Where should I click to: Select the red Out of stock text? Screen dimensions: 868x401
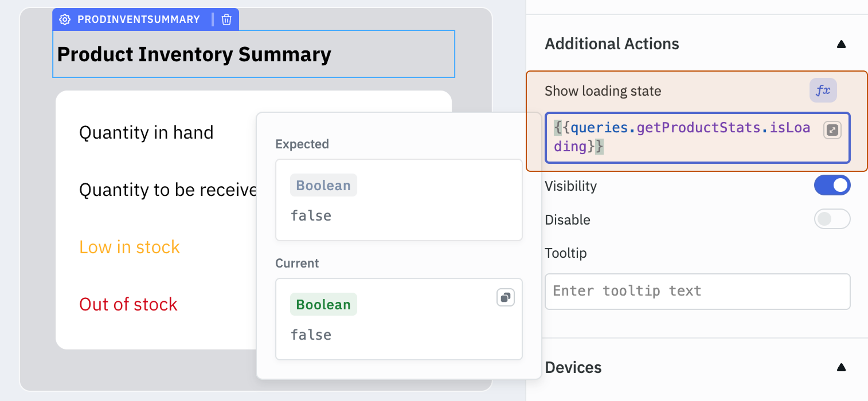[x=128, y=304]
